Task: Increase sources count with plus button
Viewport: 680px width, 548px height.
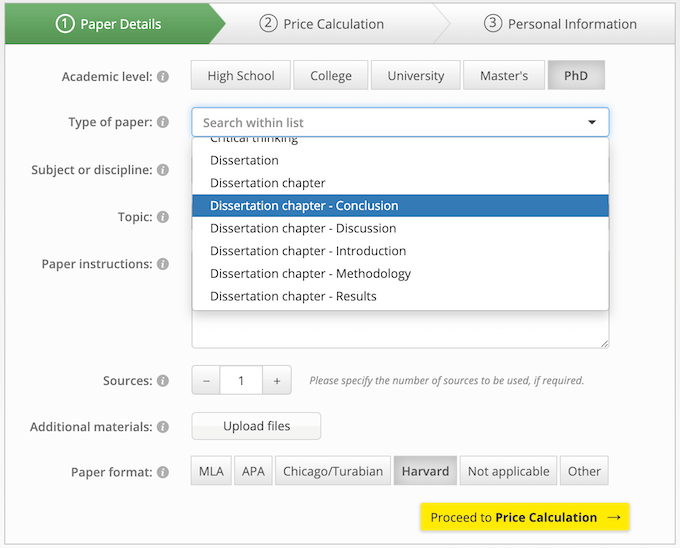Action: [277, 381]
